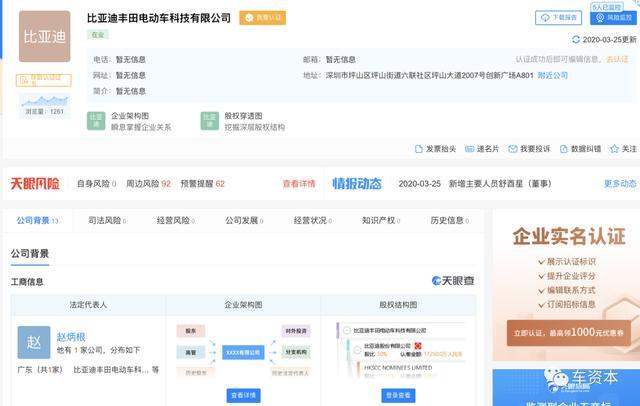Click 企业实名认证 ad heading
Viewport: 640px width, 406px height.
click(x=569, y=236)
